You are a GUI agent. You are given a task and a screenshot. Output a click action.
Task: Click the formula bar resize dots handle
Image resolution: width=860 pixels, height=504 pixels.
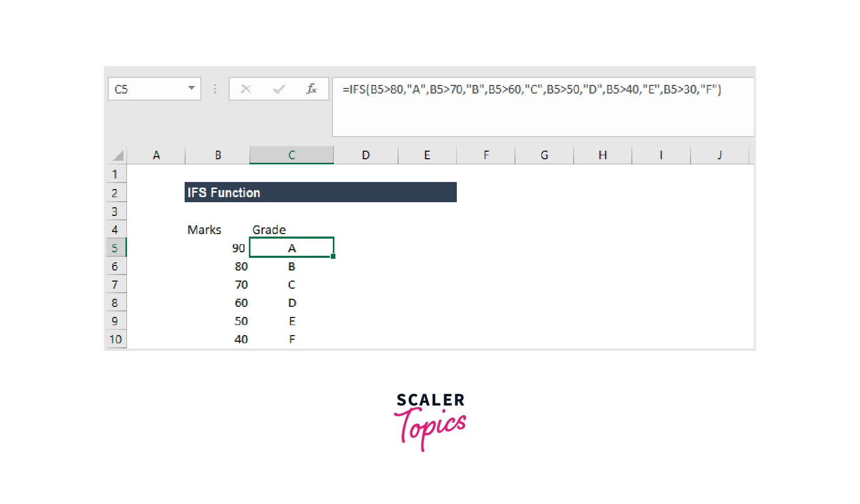(x=215, y=89)
